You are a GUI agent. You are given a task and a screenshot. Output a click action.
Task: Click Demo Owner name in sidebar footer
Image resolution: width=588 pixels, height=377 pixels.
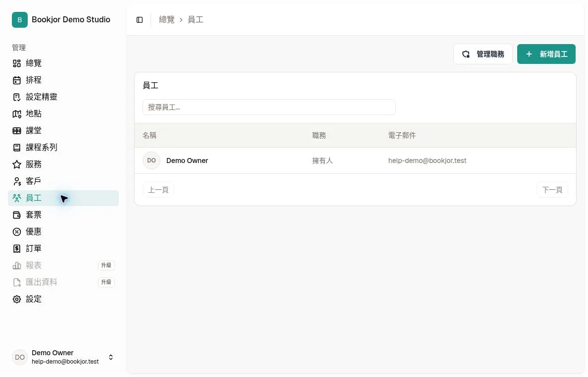tap(52, 353)
